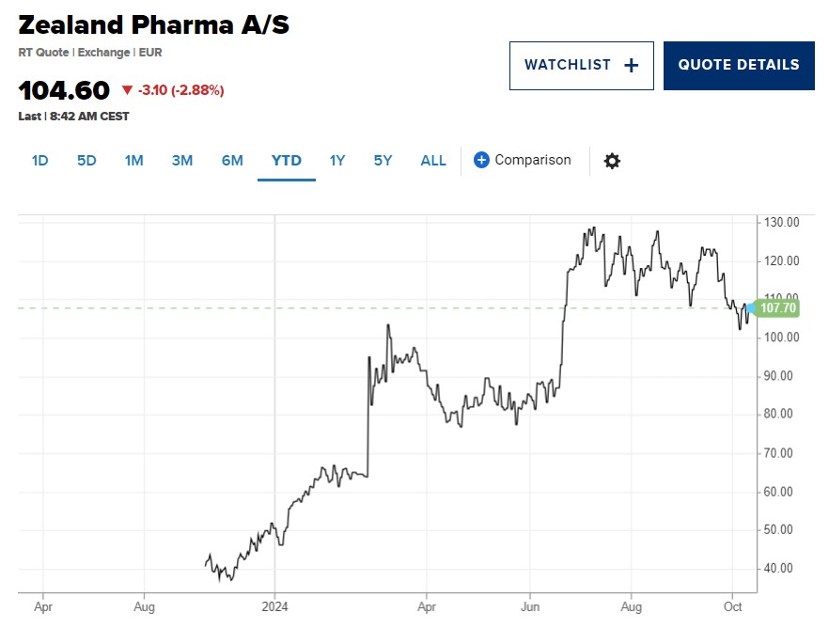
Task: Select the 1D time range
Action: pos(39,161)
